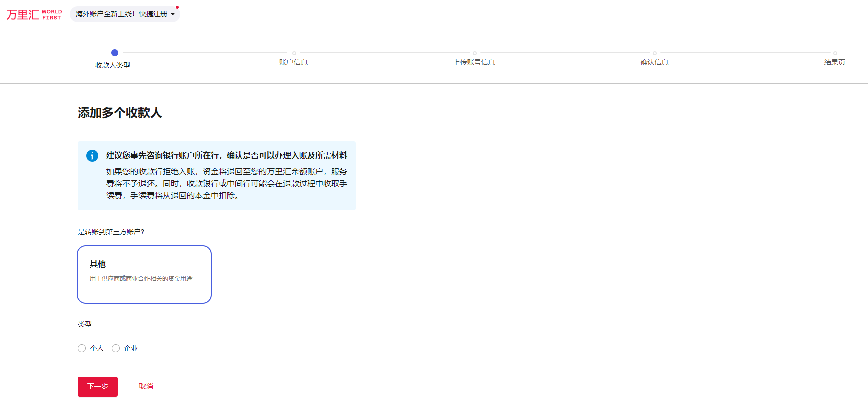The image size is (868, 404).
Task: Click the active blue step circle
Action: [115, 53]
